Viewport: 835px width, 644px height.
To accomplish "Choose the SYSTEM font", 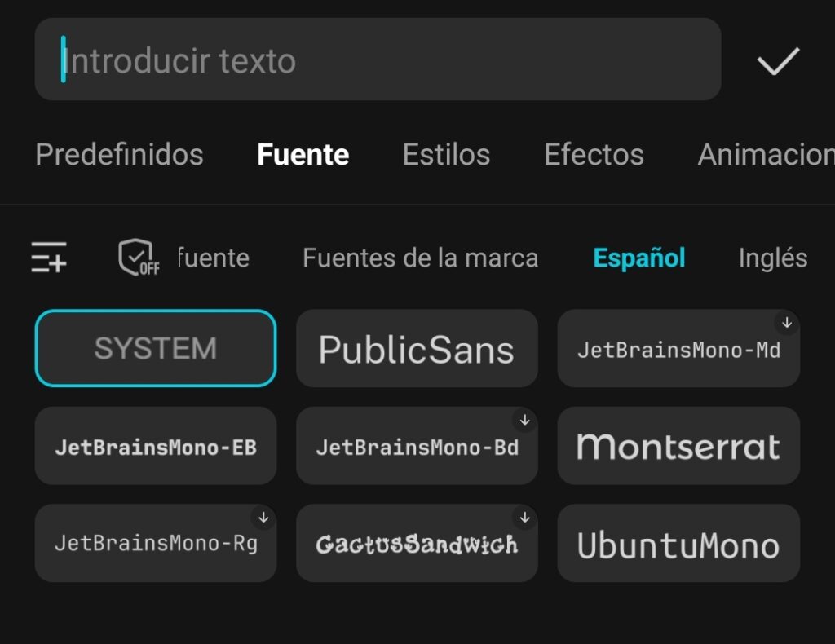I will 155,349.
